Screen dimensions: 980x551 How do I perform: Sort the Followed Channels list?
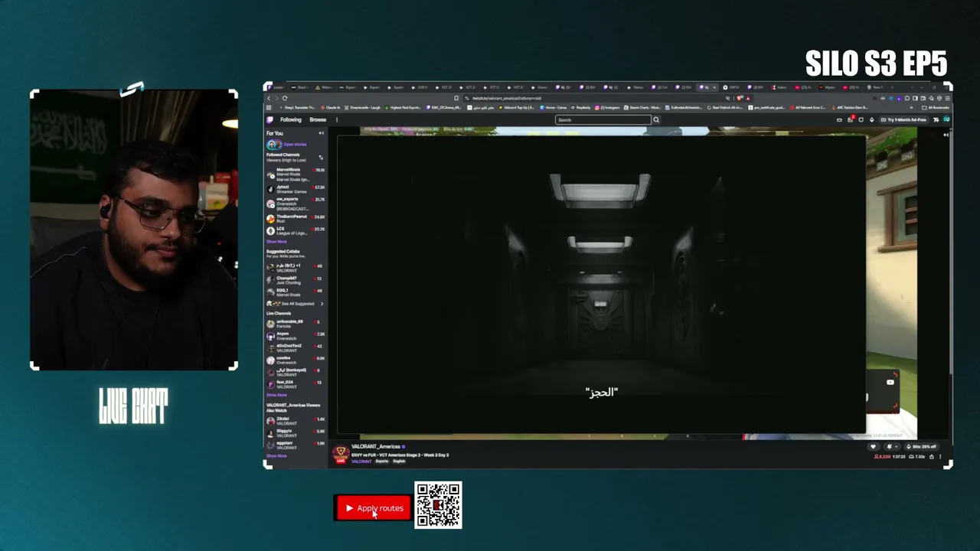(321, 158)
